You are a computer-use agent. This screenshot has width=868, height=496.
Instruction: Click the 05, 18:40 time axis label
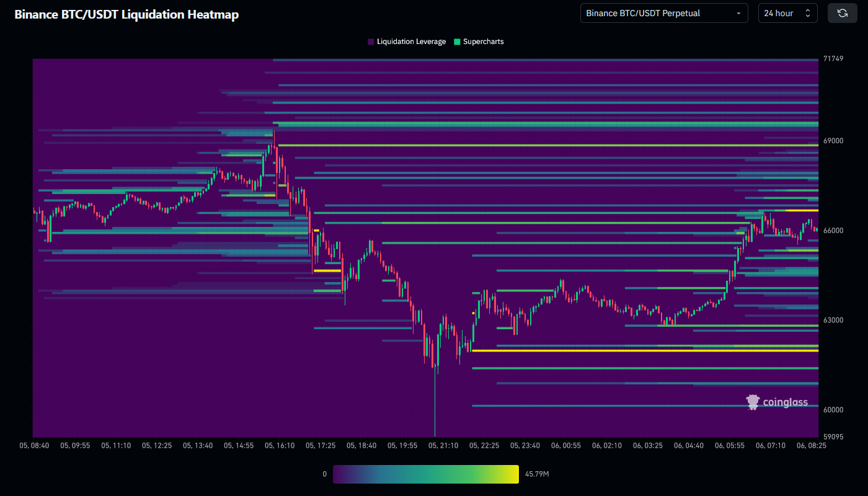361,445
